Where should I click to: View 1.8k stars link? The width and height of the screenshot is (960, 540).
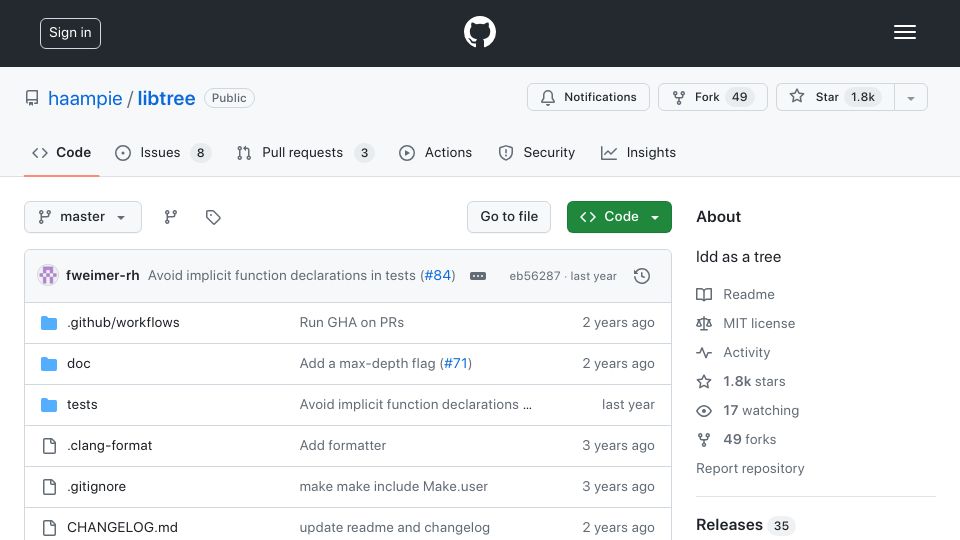[x=754, y=381]
